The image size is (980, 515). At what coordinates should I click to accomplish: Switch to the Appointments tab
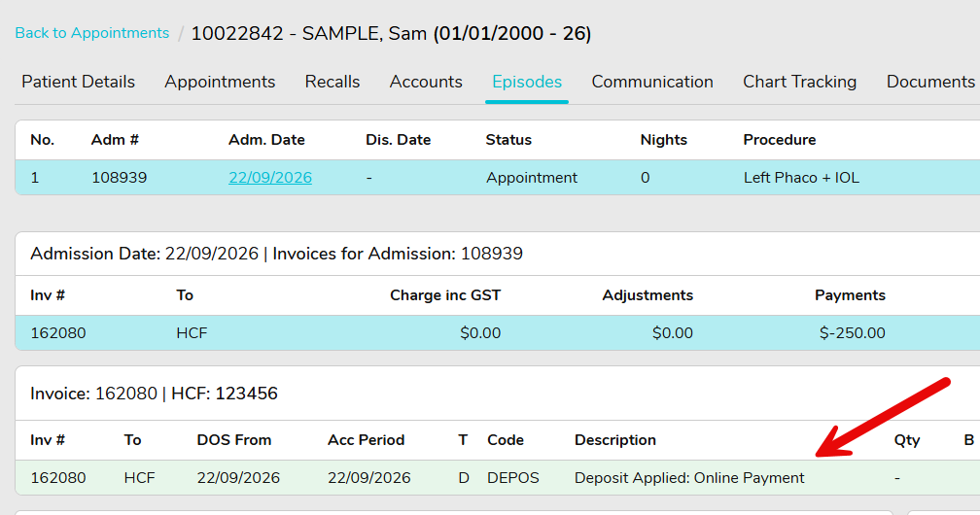pos(220,82)
